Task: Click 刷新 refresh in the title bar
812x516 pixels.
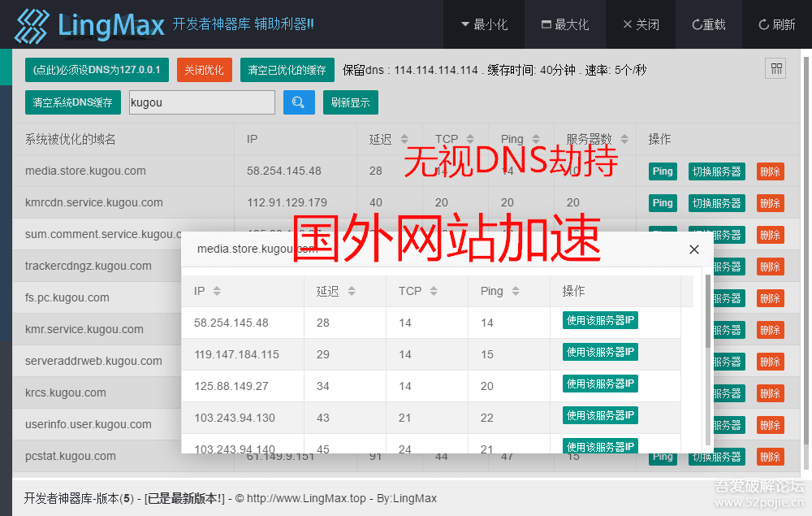Action: [x=776, y=24]
